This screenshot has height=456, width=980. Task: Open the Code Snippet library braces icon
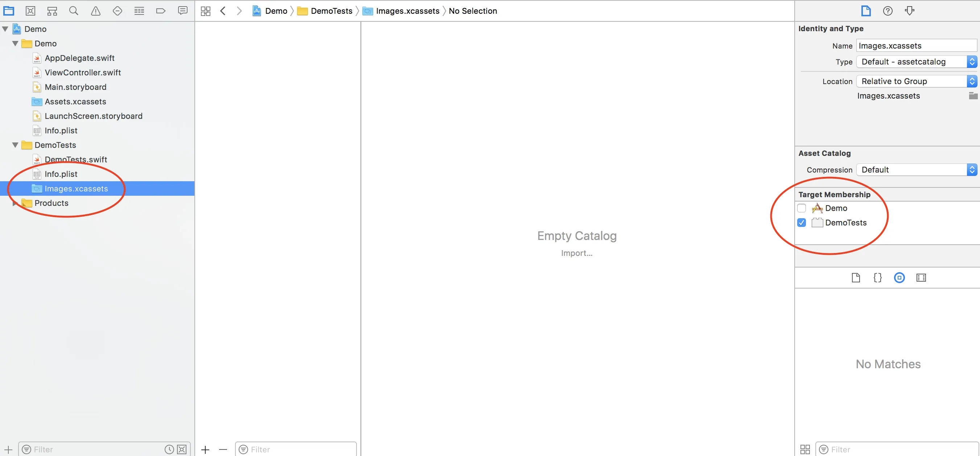click(877, 278)
